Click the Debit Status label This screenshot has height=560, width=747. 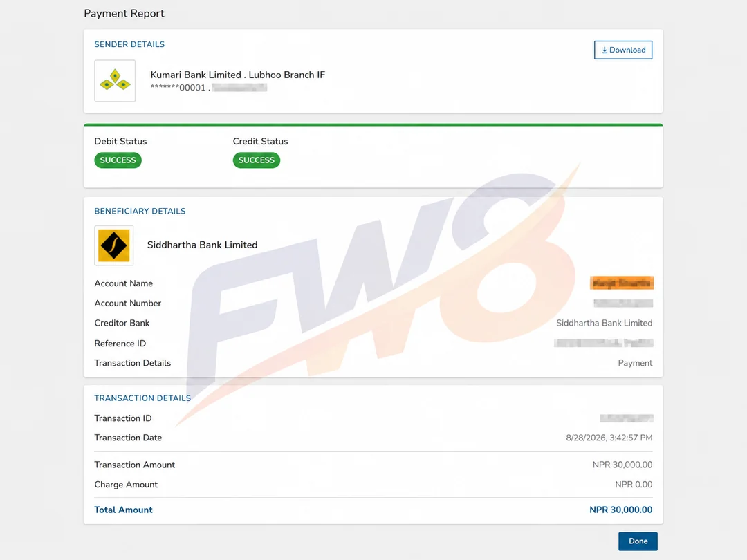(x=120, y=142)
